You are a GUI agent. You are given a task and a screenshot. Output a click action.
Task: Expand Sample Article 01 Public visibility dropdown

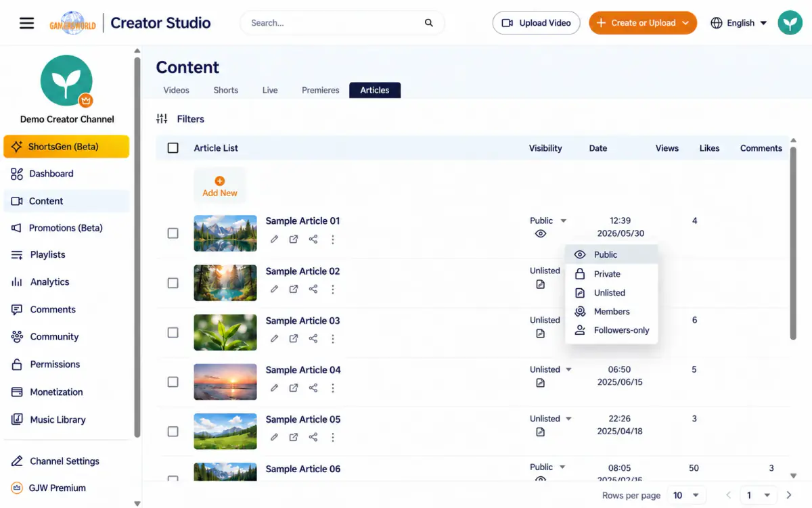[x=563, y=221]
